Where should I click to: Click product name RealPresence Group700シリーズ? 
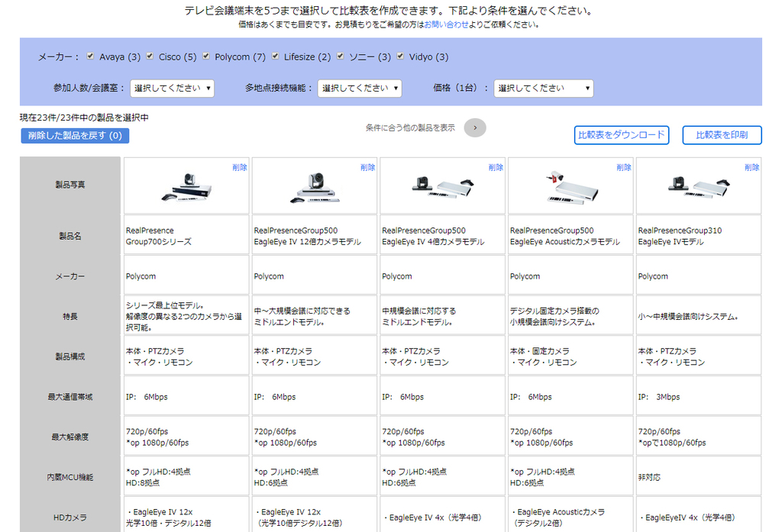coord(159,236)
